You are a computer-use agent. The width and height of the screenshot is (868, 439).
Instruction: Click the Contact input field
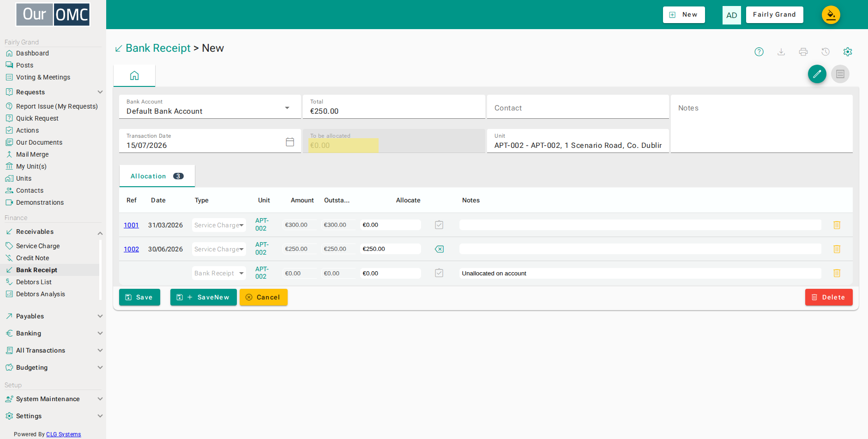tap(578, 107)
